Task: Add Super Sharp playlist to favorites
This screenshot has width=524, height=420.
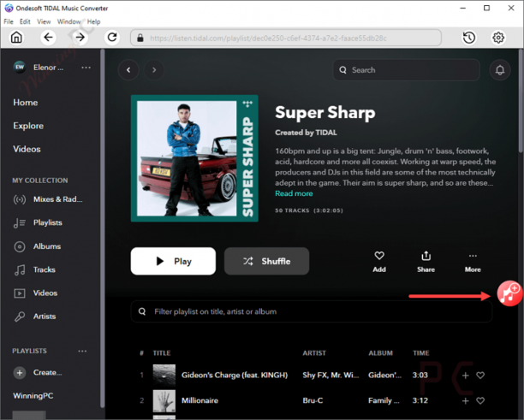Action: point(379,262)
